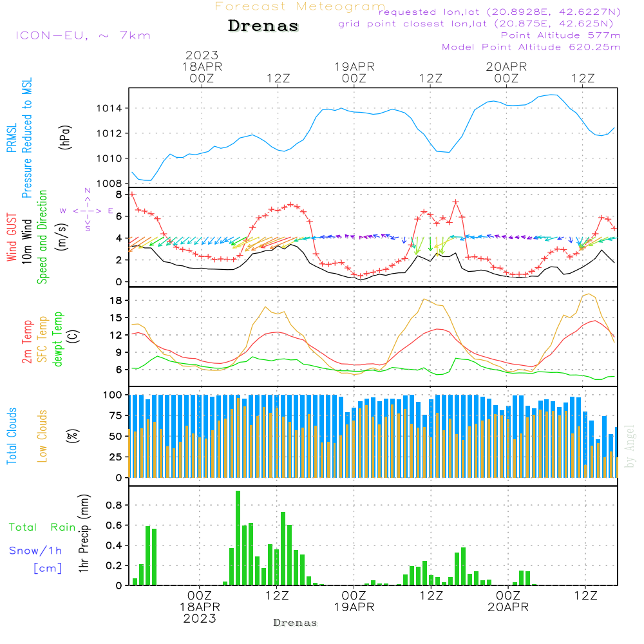Click the '0.8' precipitation axis tick

click(x=114, y=505)
